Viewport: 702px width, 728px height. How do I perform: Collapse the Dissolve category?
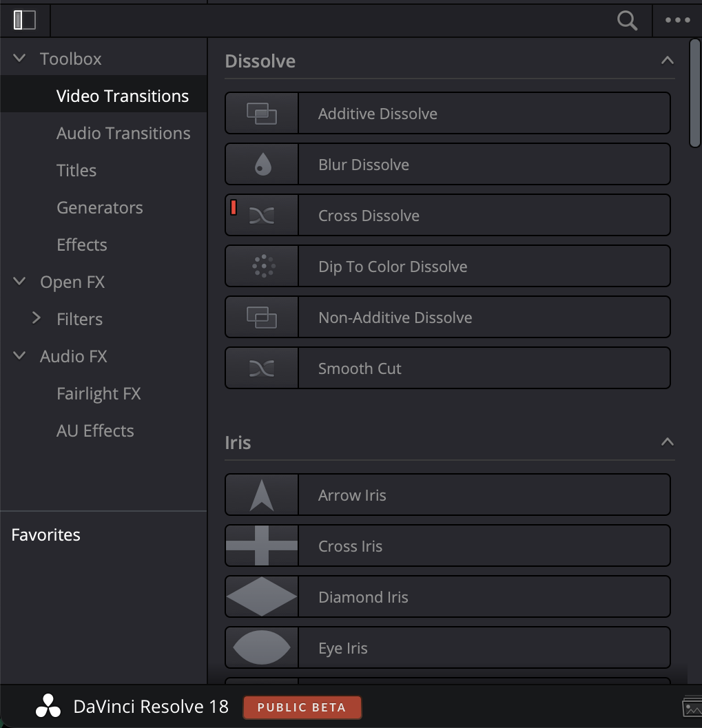click(x=666, y=60)
